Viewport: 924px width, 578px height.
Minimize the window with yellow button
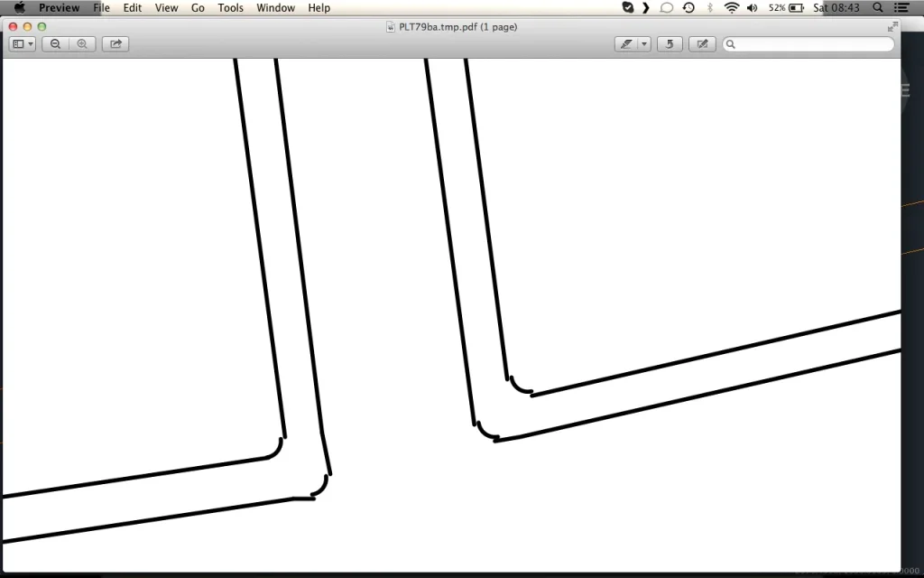point(27,26)
